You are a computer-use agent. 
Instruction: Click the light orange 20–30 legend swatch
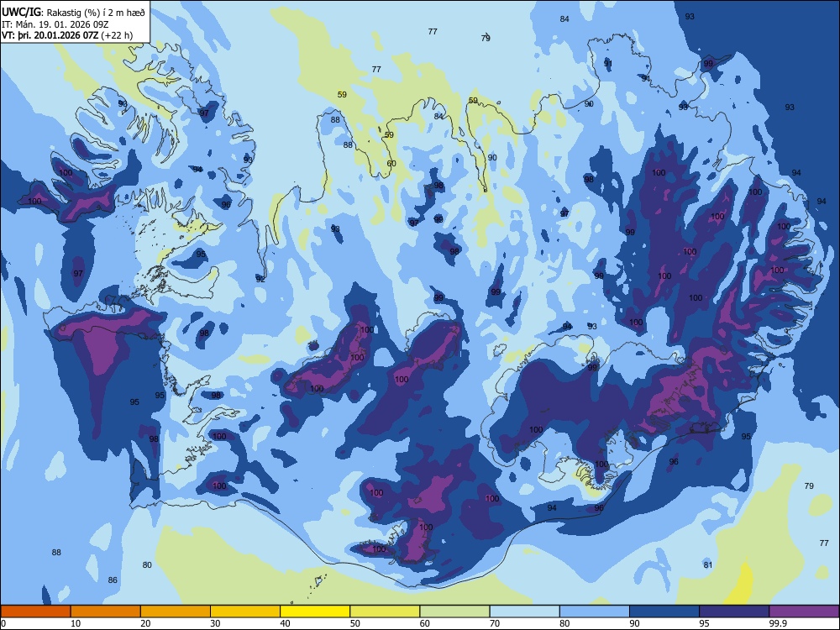click(x=176, y=612)
